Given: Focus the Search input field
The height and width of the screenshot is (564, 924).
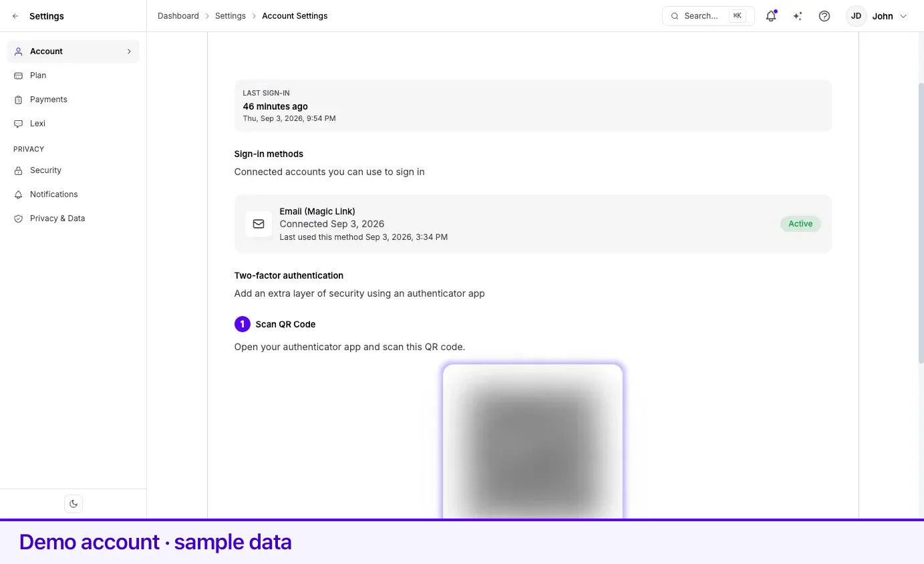Looking at the screenshot, I should (708, 16).
